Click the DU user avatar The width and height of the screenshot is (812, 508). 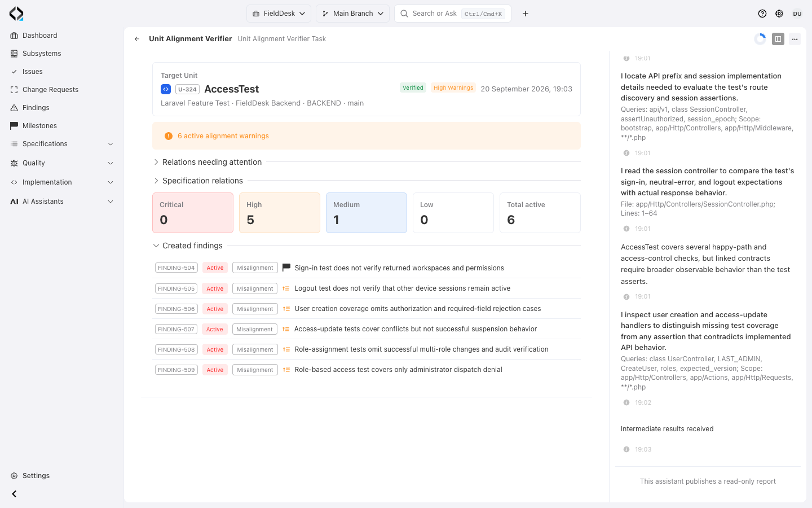tap(797, 14)
